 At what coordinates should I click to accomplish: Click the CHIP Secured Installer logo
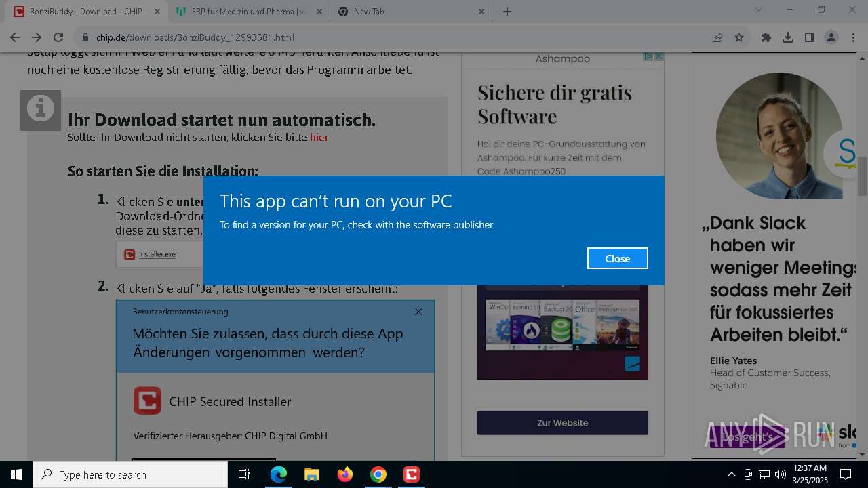147,401
